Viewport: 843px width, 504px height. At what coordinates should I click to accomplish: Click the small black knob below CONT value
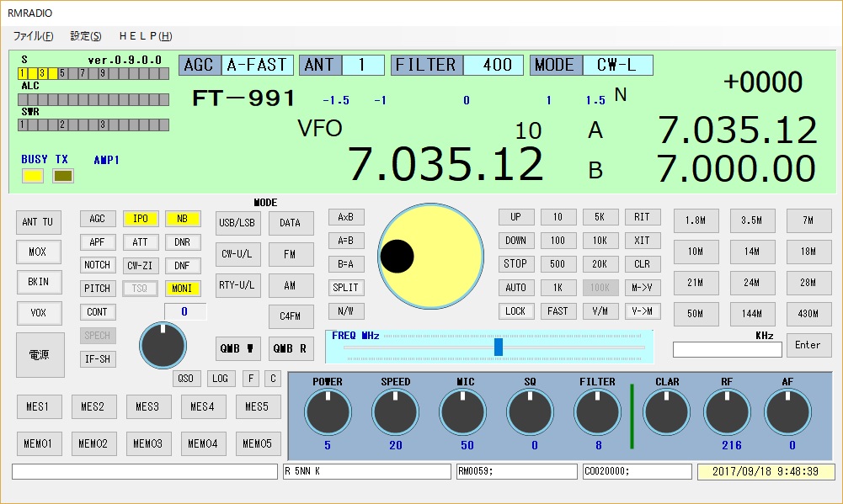pyautogui.click(x=163, y=346)
